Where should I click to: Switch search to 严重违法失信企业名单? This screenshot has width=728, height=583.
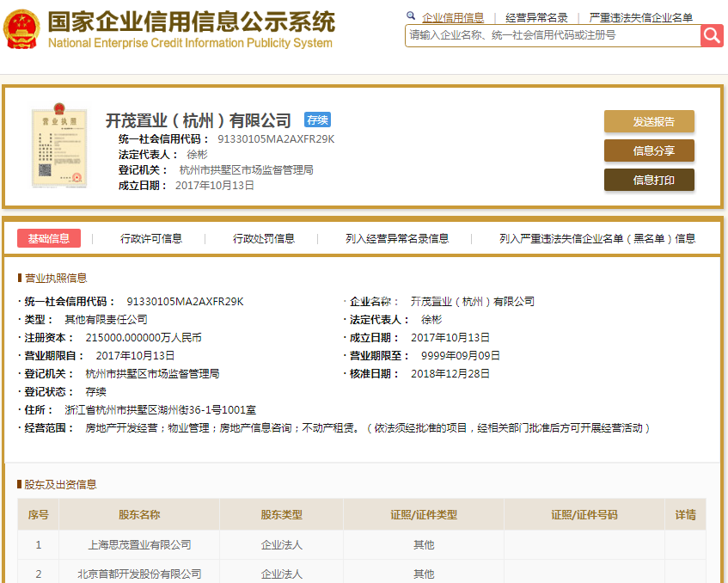pyautogui.click(x=640, y=18)
